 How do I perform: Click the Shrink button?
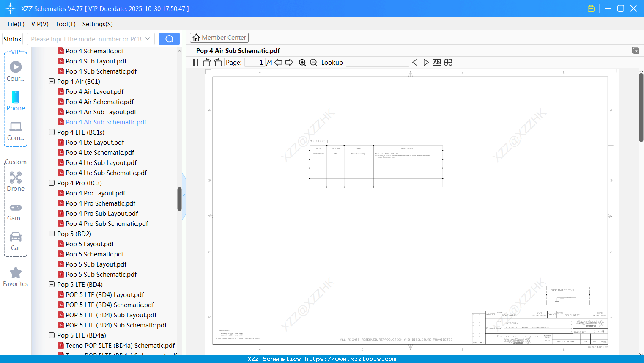(12, 38)
